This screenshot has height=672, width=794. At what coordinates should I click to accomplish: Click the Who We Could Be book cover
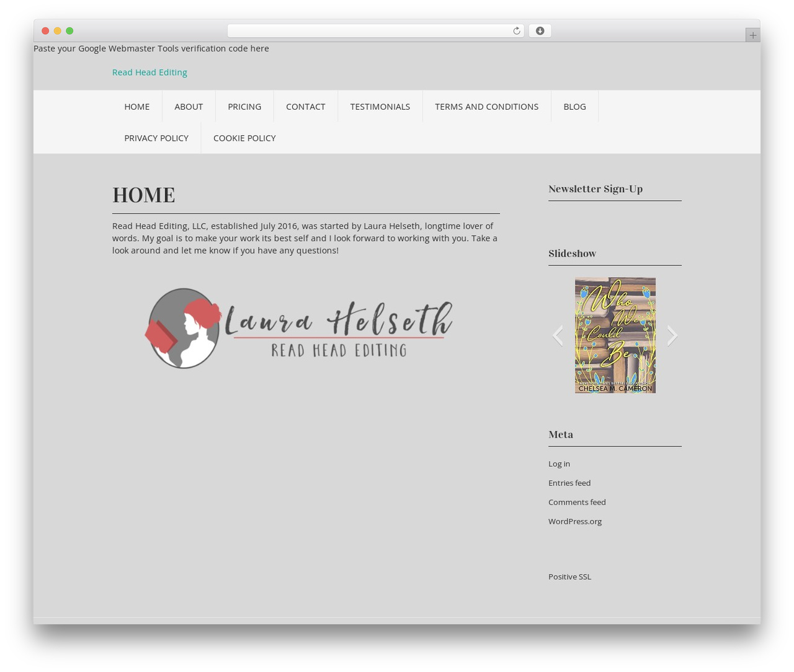pyautogui.click(x=615, y=335)
